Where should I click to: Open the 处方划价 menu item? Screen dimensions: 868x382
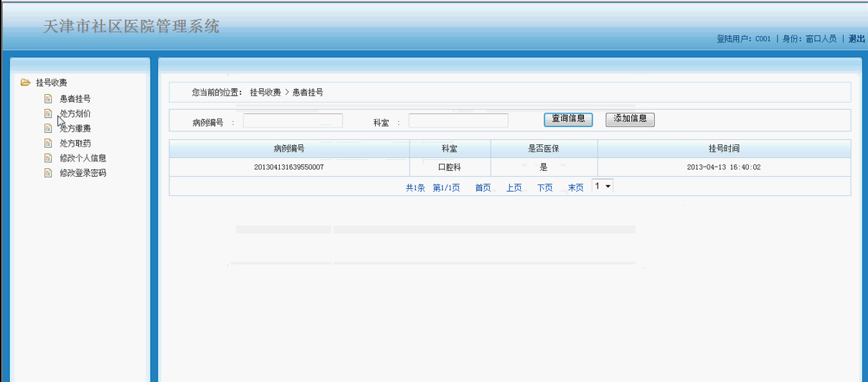coord(75,113)
